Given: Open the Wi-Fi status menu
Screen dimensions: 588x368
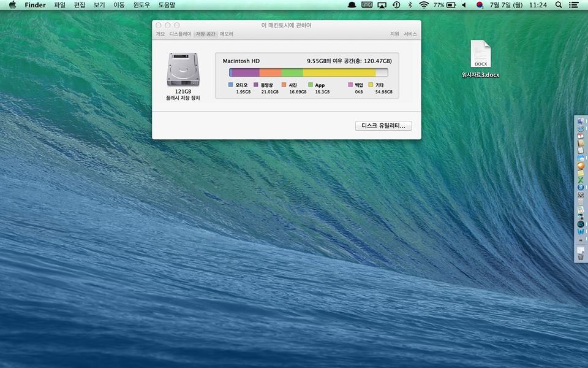Looking at the screenshot, I should pyautogui.click(x=423, y=5).
